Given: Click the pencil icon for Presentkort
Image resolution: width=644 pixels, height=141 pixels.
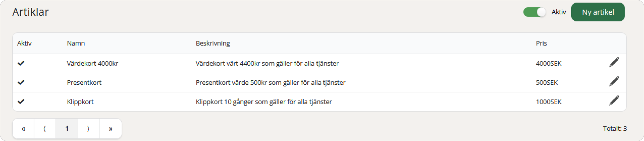Looking at the screenshot, I should coord(614,81).
